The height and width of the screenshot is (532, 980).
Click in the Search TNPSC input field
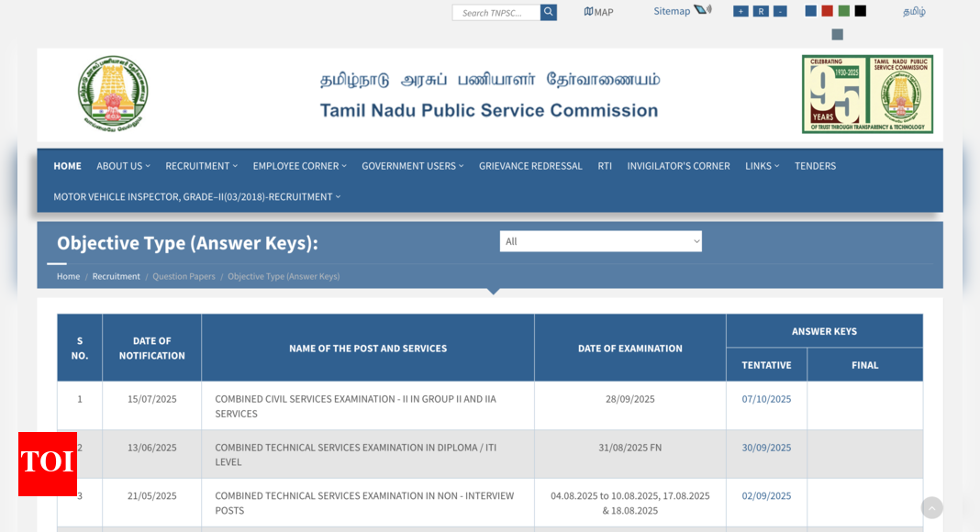496,13
